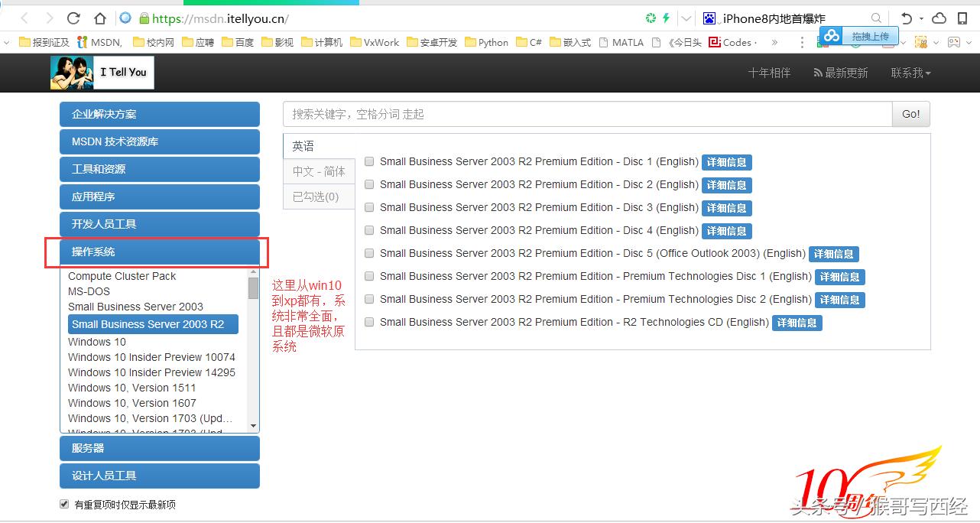Check the Disc 1 (English) checkbox
This screenshot has height=523, width=980.
(x=369, y=161)
